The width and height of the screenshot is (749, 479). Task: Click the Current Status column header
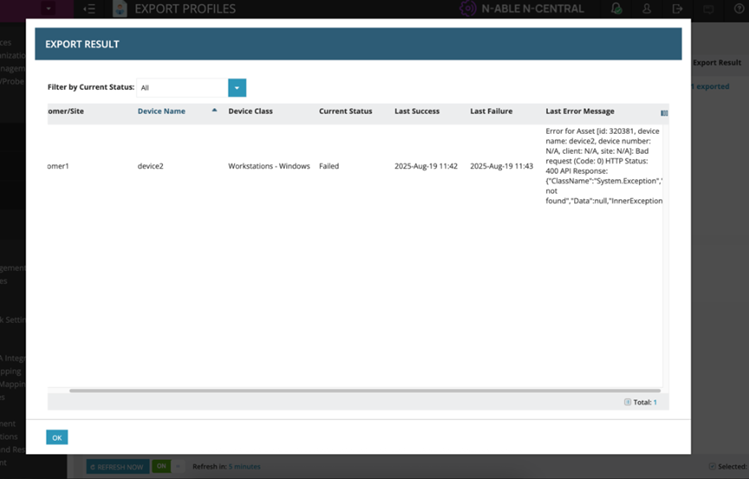click(x=345, y=111)
